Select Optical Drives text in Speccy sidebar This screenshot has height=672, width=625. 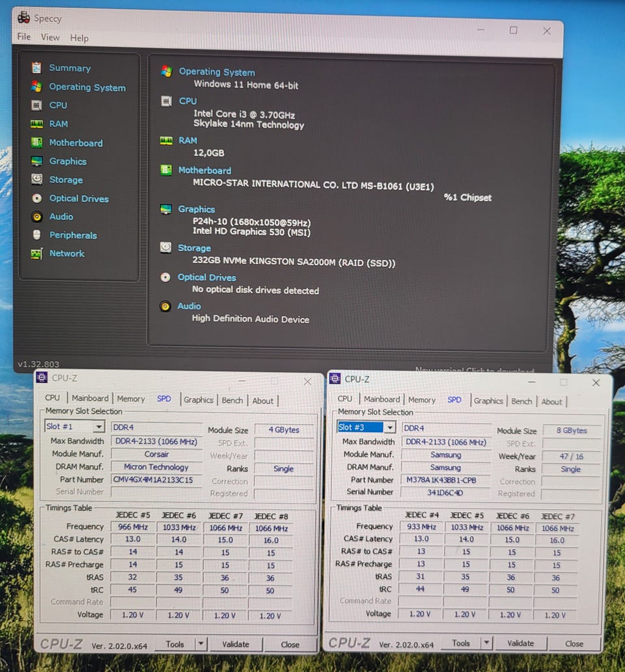(x=79, y=198)
